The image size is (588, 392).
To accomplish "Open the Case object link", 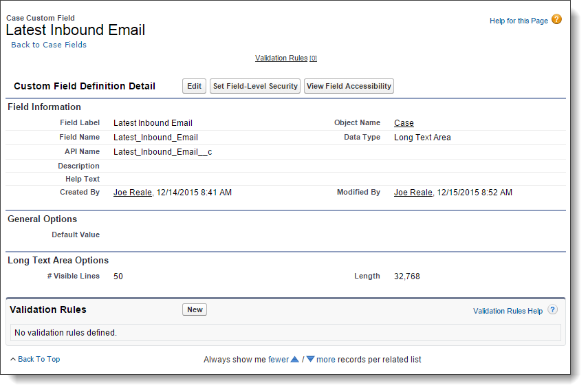I will click(x=404, y=123).
